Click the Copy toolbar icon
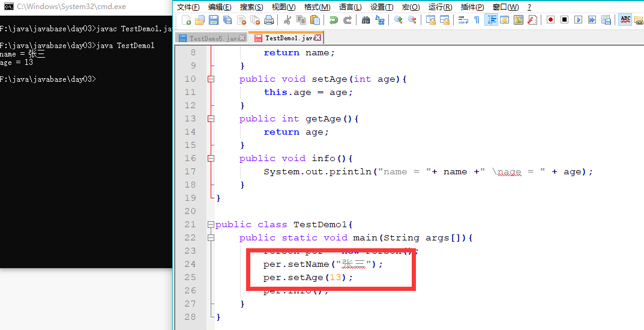The image size is (644, 330). pos(301,20)
